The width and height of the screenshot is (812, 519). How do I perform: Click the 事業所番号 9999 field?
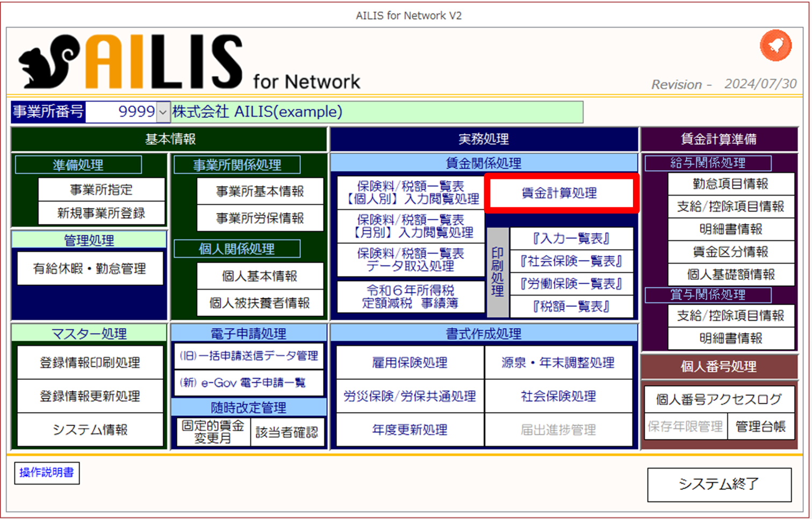coord(121,112)
